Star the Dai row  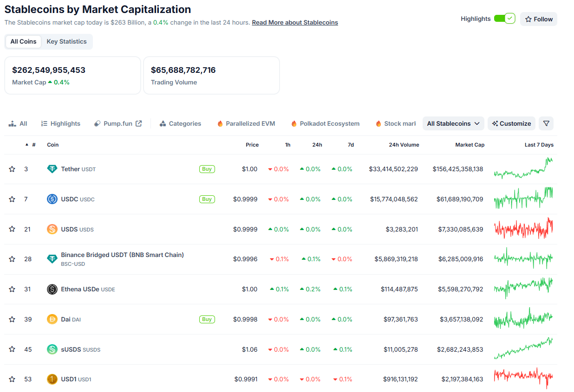pyautogui.click(x=12, y=319)
